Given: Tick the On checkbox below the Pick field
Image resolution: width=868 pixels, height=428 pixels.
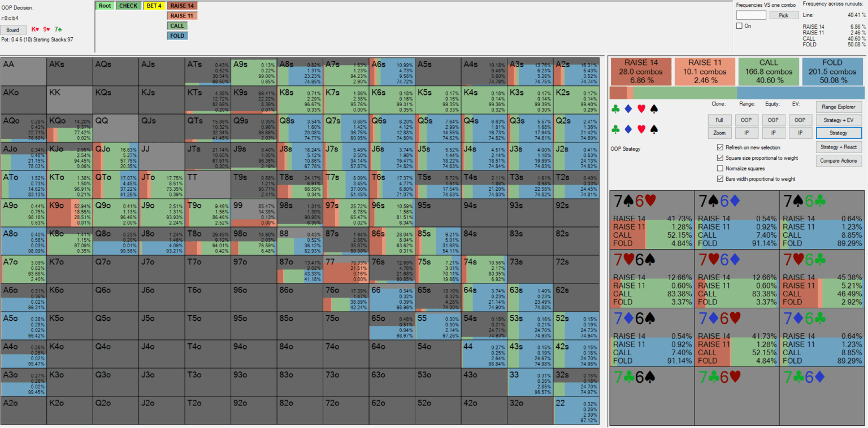Looking at the screenshot, I should coord(739,26).
